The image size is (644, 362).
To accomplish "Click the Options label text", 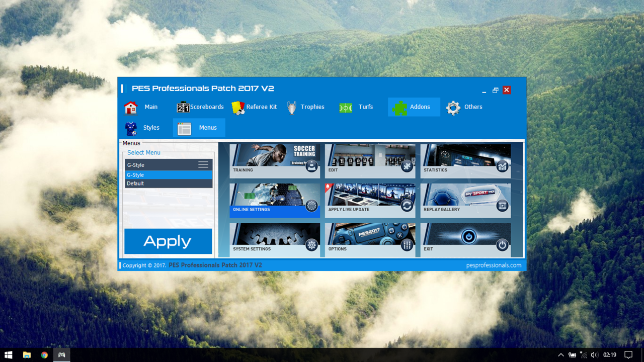I will tap(337, 249).
